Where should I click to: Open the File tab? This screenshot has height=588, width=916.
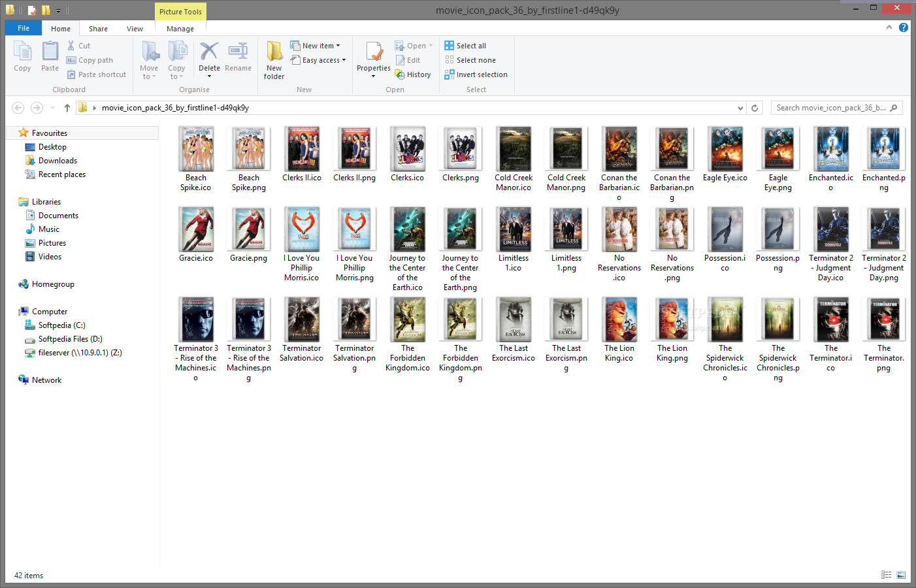[x=24, y=28]
